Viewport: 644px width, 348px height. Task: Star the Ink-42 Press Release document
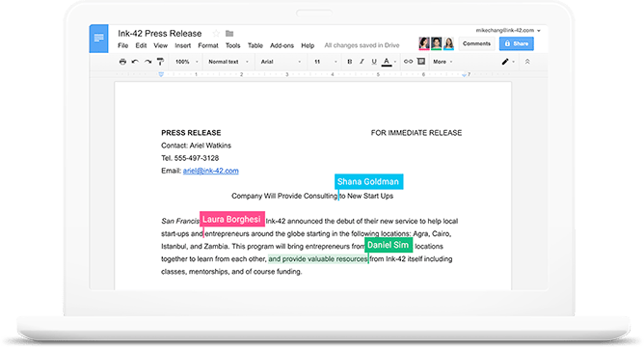point(216,34)
